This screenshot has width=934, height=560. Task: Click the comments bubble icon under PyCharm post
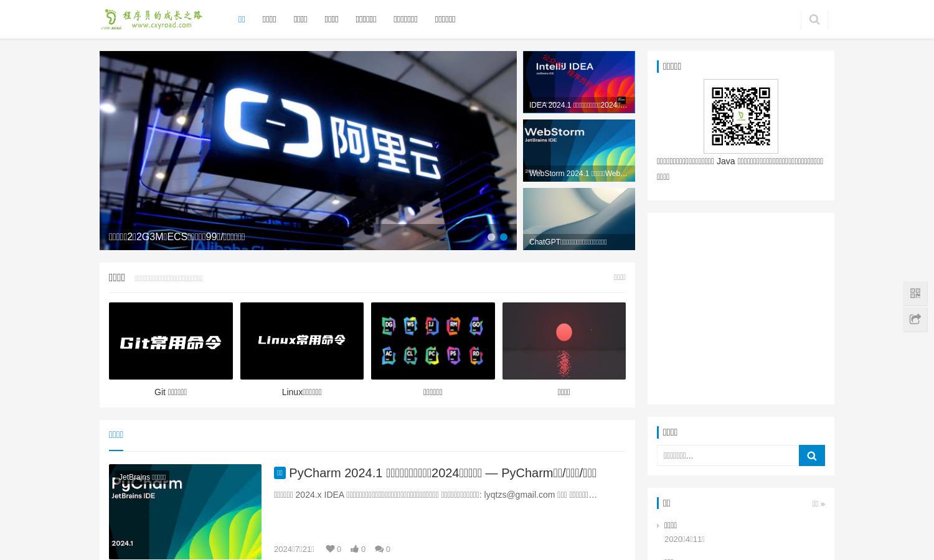[x=379, y=549]
